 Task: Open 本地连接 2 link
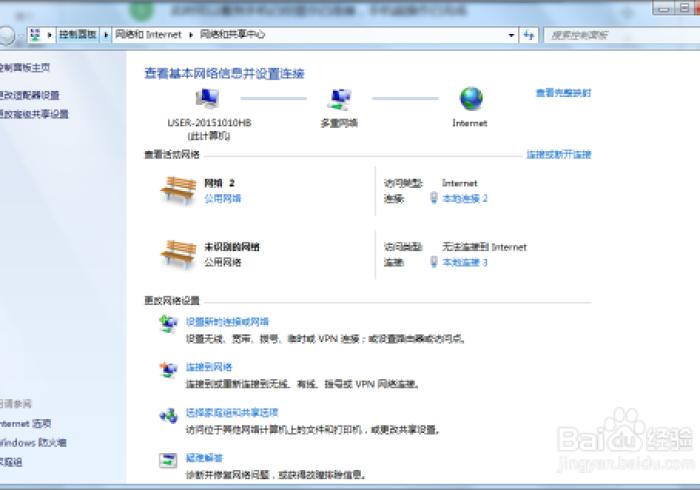(465, 198)
